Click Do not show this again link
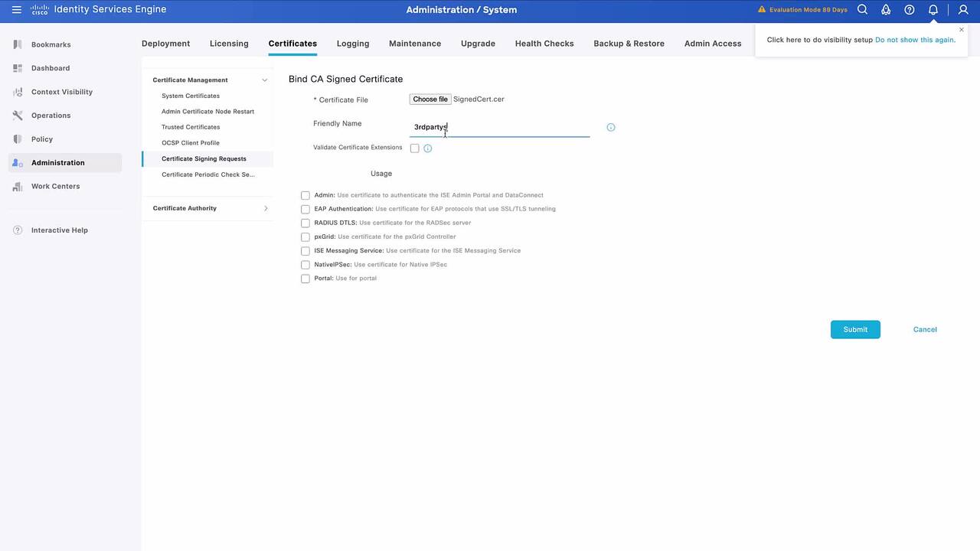Viewport: 980px width, 551px height. pyautogui.click(x=915, y=40)
